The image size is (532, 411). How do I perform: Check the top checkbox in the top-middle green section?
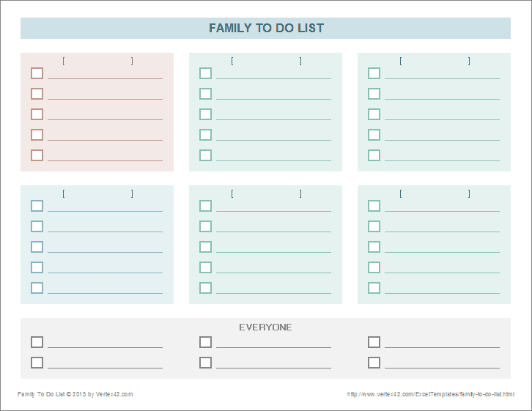[x=205, y=73]
